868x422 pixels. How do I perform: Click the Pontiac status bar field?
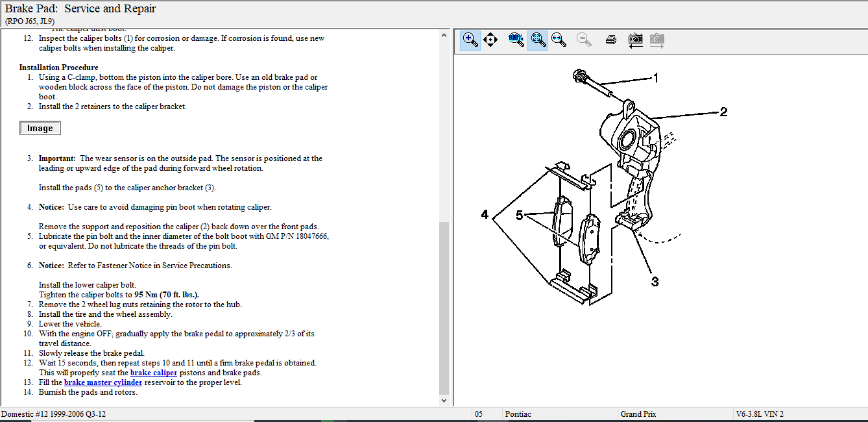click(x=518, y=414)
